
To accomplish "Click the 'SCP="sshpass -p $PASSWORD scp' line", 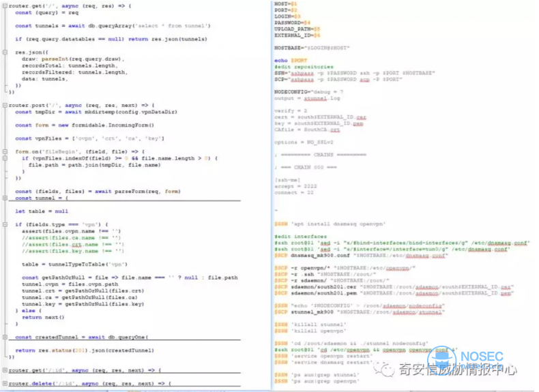I will pos(338,79).
